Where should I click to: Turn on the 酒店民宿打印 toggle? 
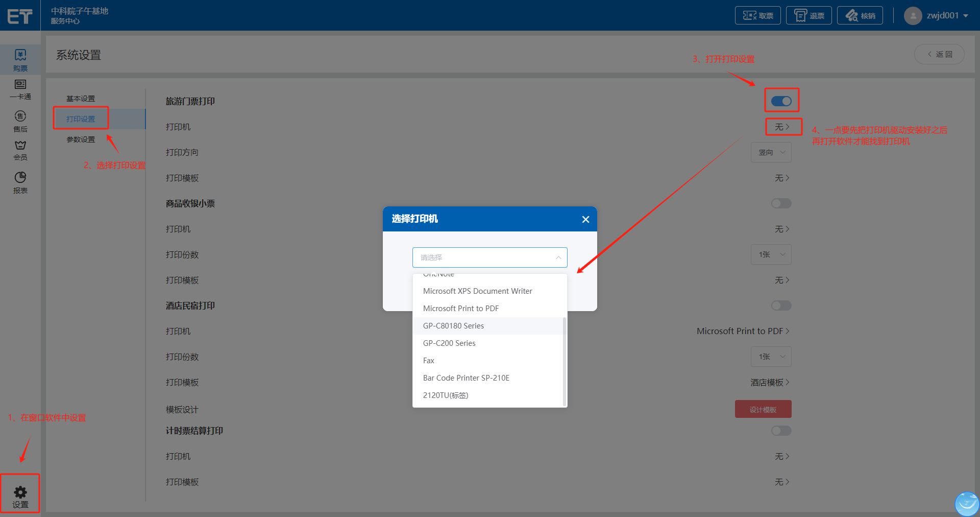(x=781, y=306)
